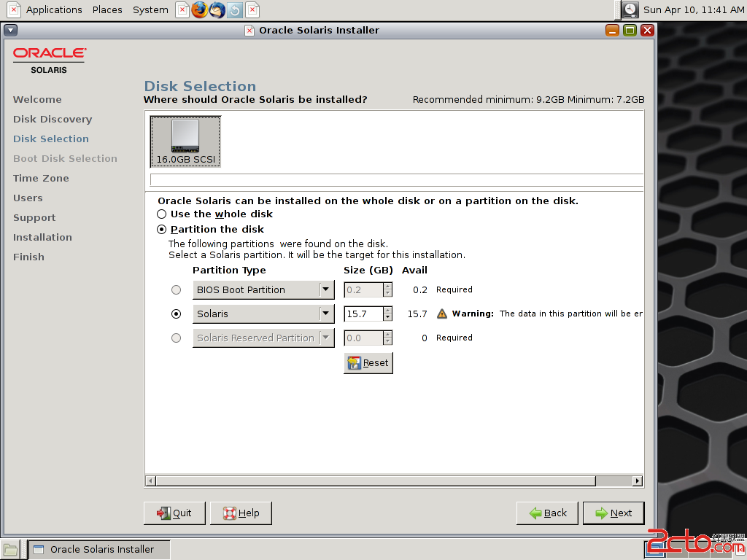Quit the Oracle Solaris Installer

coord(174,513)
